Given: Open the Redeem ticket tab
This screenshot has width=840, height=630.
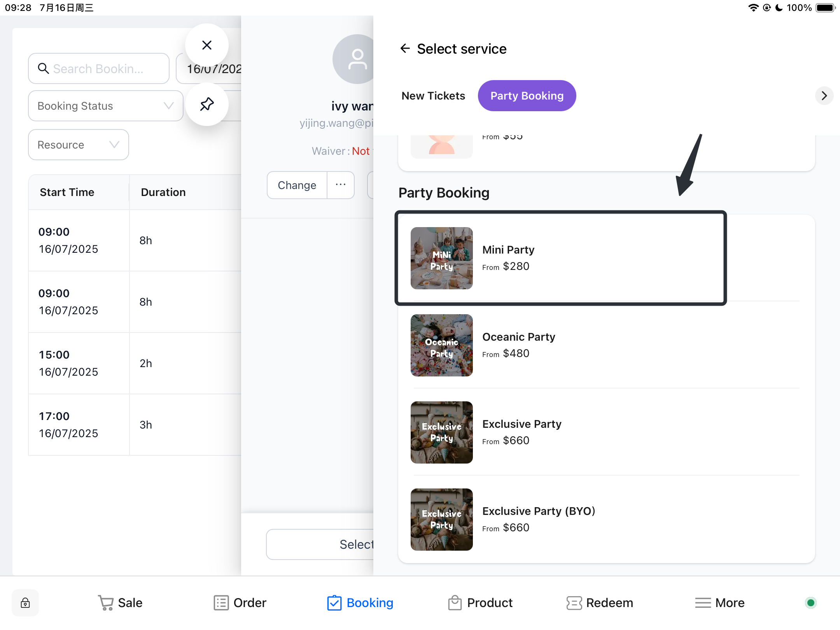Looking at the screenshot, I should (x=600, y=602).
